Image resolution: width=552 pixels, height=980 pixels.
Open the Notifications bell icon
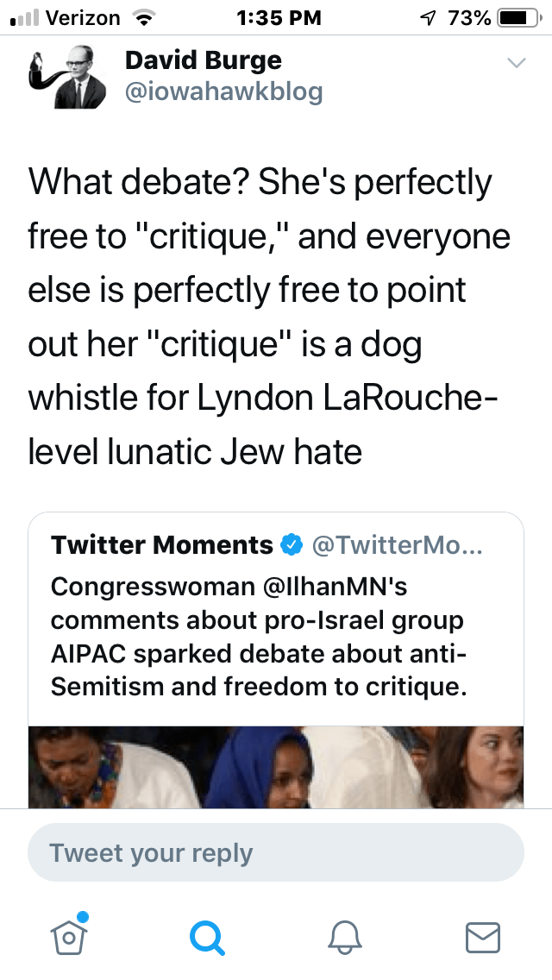coord(345,936)
